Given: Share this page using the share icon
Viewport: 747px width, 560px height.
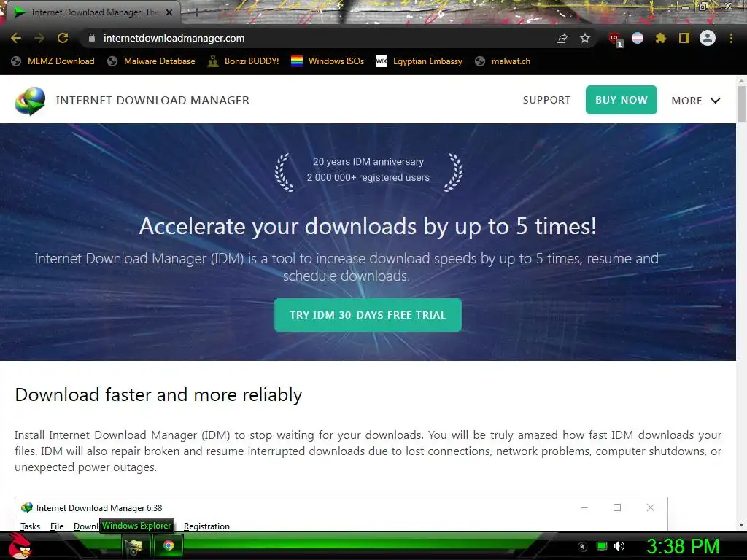Looking at the screenshot, I should [562, 38].
